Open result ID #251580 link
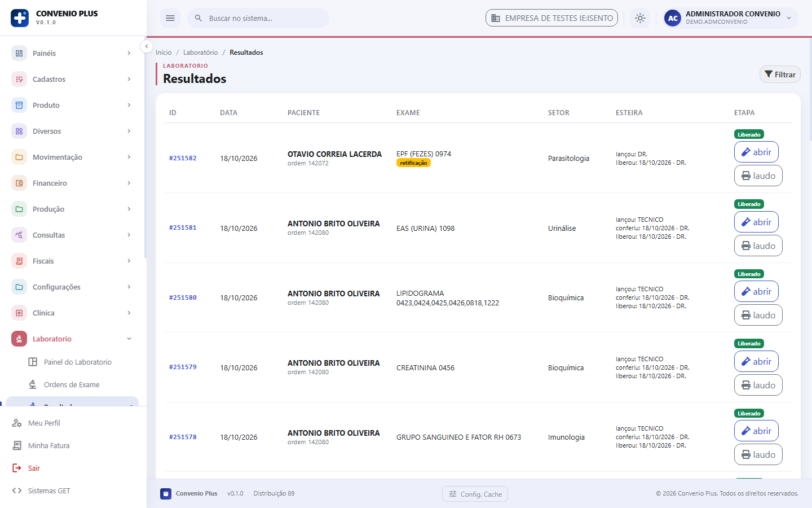The image size is (812, 508). pyautogui.click(x=183, y=297)
